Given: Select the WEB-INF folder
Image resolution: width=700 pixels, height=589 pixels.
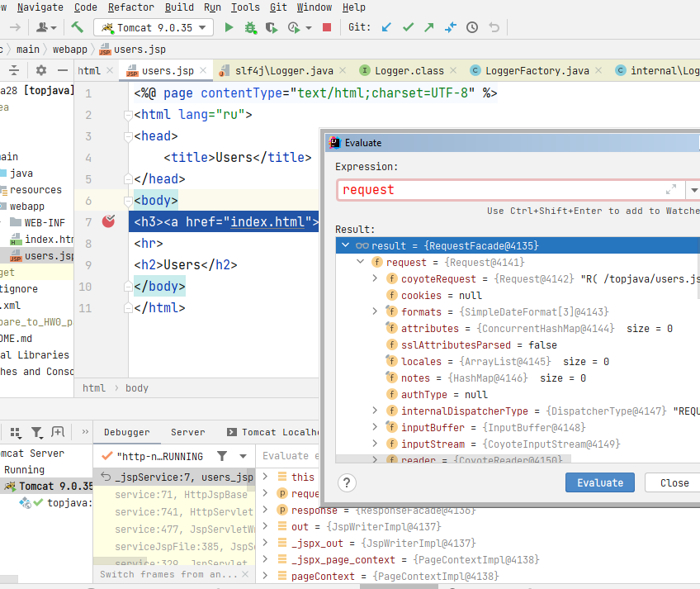Looking at the screenshot, I should click(x=38, y=222).
